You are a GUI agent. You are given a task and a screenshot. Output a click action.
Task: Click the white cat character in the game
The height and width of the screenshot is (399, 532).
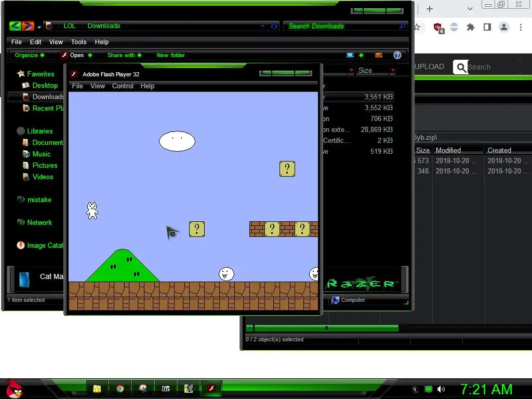pos(92,210)
